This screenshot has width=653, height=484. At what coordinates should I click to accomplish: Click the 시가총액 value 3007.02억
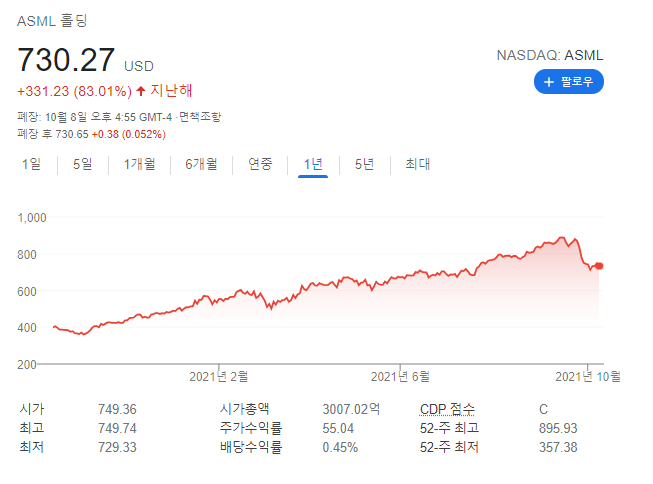[x=351, y=409]
